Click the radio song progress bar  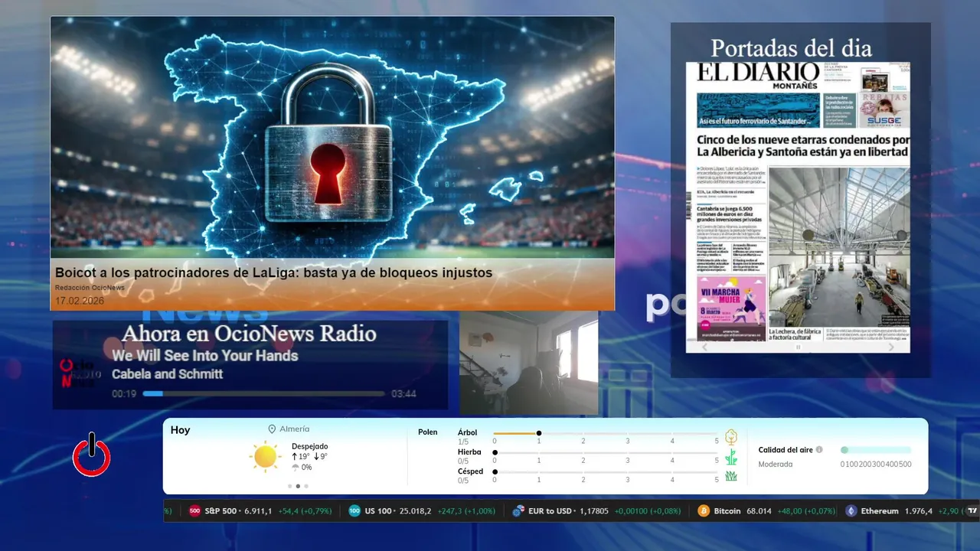(264, 394)
